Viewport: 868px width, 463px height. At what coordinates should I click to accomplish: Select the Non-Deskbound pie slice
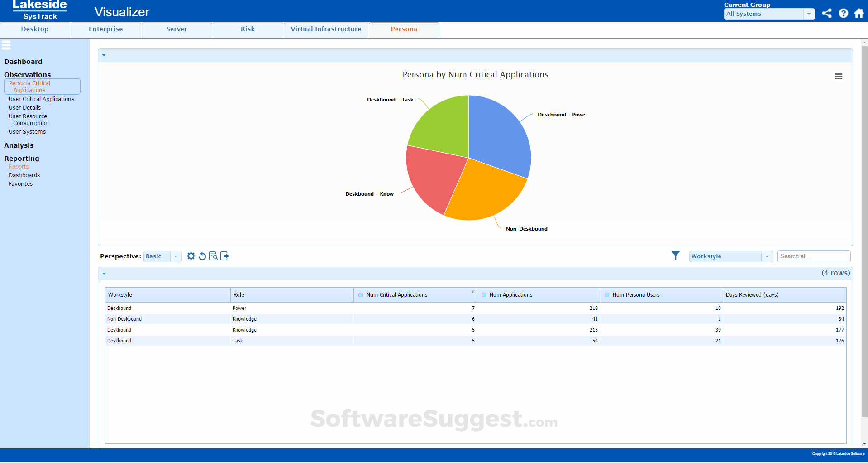486,190
